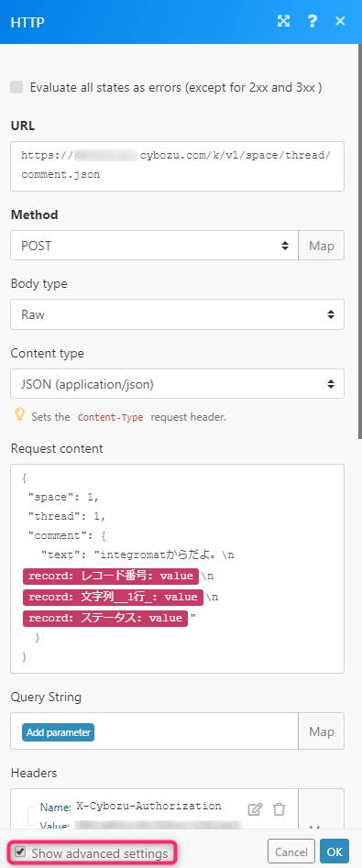
Task: Open the Method POST dropdown
Action: click(x=155, y=246)
